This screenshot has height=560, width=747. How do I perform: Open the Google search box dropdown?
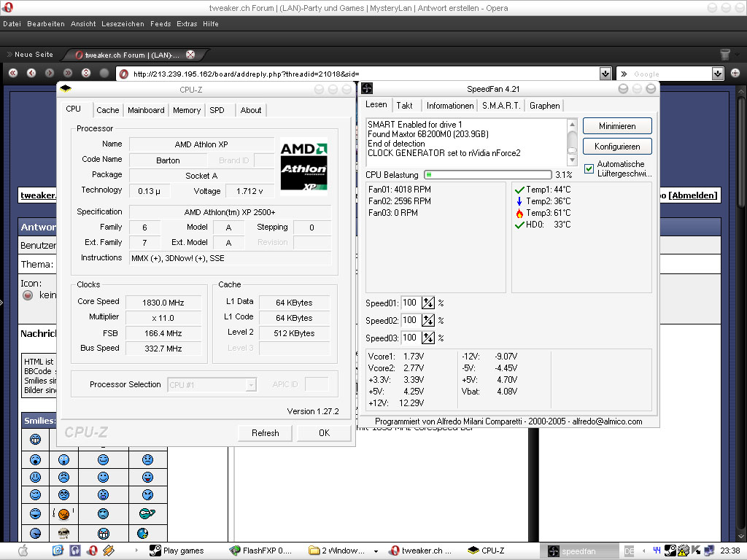717,74
